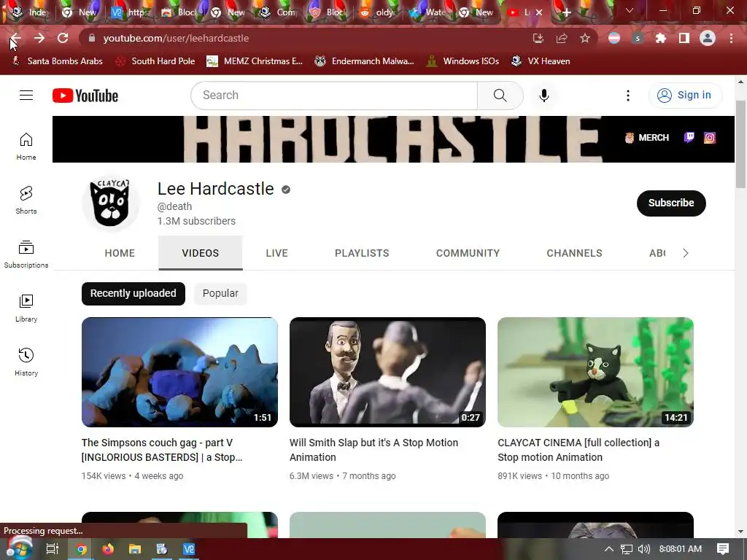Open File Explorer from taskbar
Screen dimensions: 747x560
point(135,549)
